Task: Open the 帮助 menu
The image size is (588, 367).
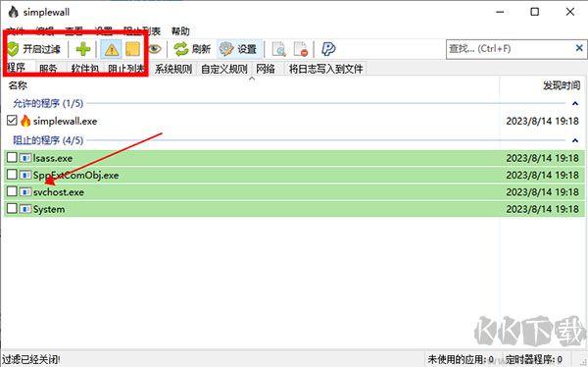Action: pos(180,31)
